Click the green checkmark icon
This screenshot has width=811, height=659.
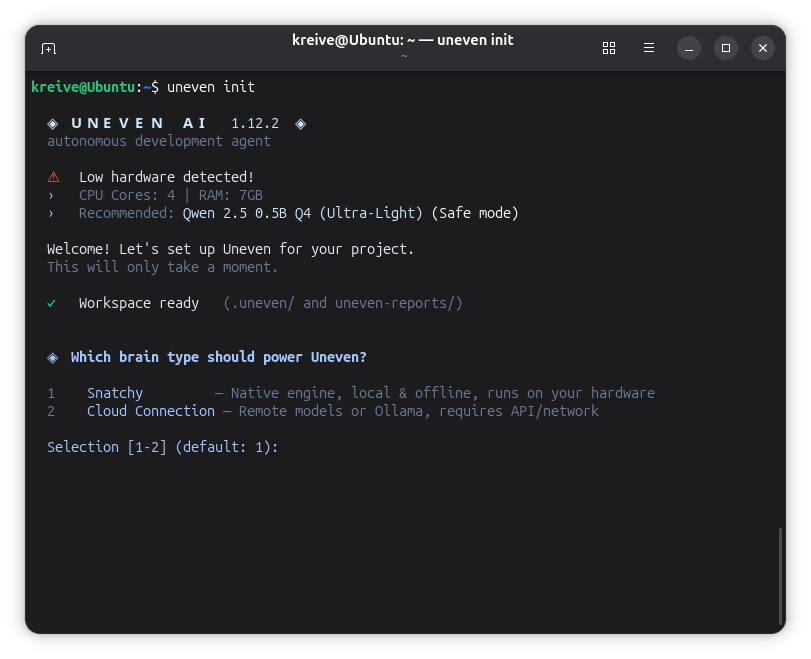51,304
